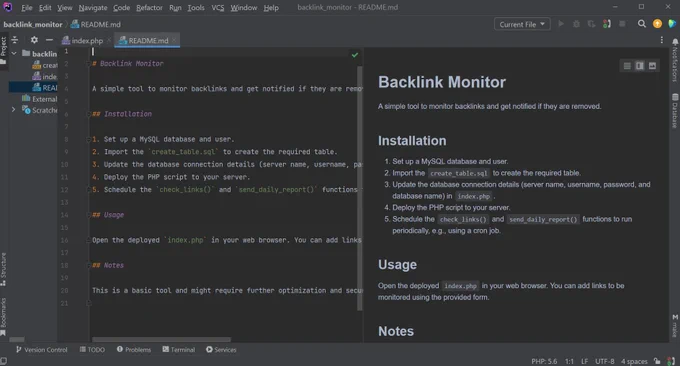Open the File menu
Image resolution: width=680 pixels, height=366 pixels.
tap(26, 7)
